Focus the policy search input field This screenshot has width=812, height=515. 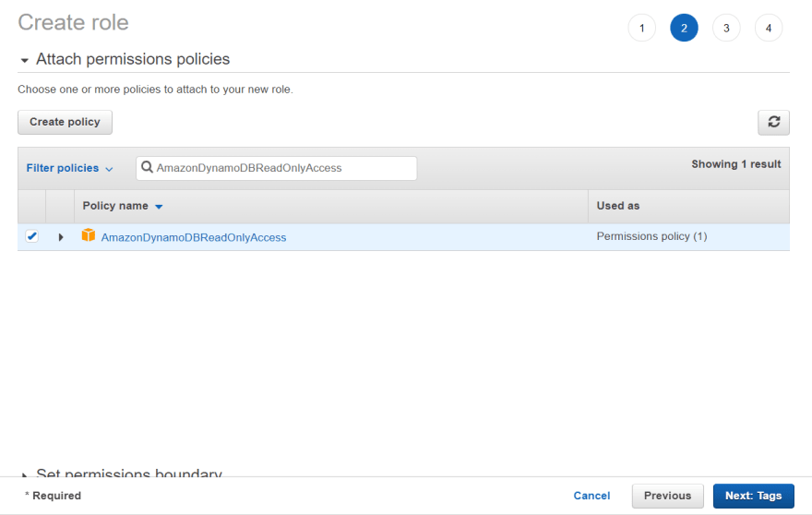(277, 168)
